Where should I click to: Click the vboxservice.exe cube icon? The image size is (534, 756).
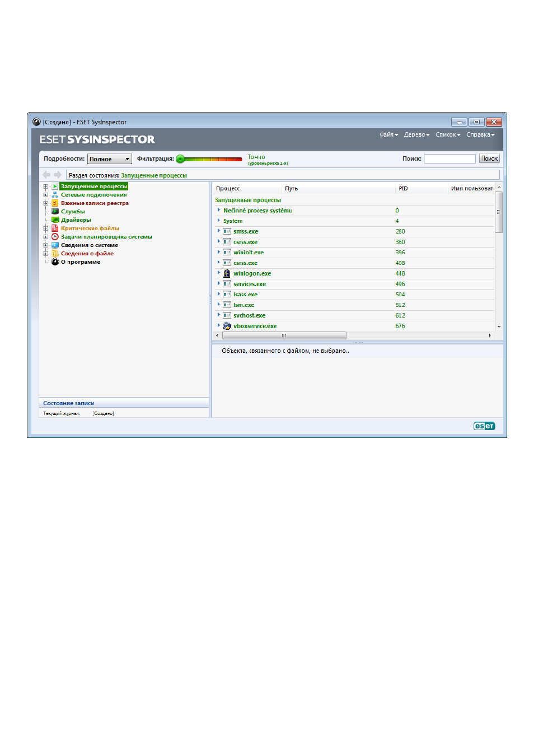(x=227, y=326)
